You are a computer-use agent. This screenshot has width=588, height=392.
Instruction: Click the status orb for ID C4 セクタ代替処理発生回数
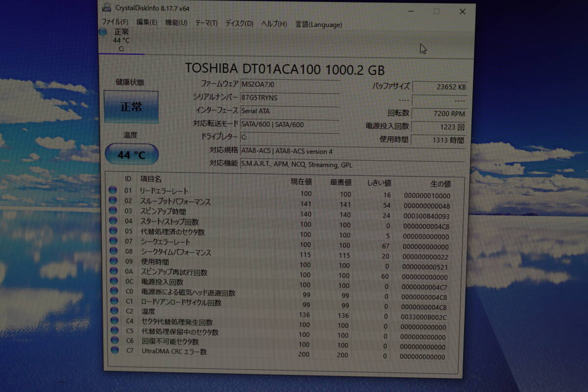[115, 320]
